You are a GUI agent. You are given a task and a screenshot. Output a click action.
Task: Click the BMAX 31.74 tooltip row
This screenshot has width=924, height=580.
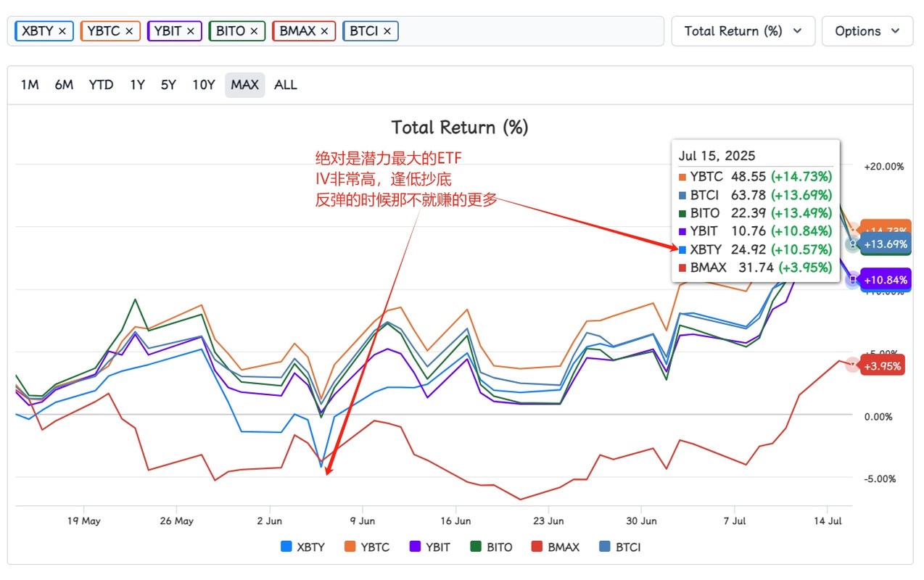pos(755,267)
